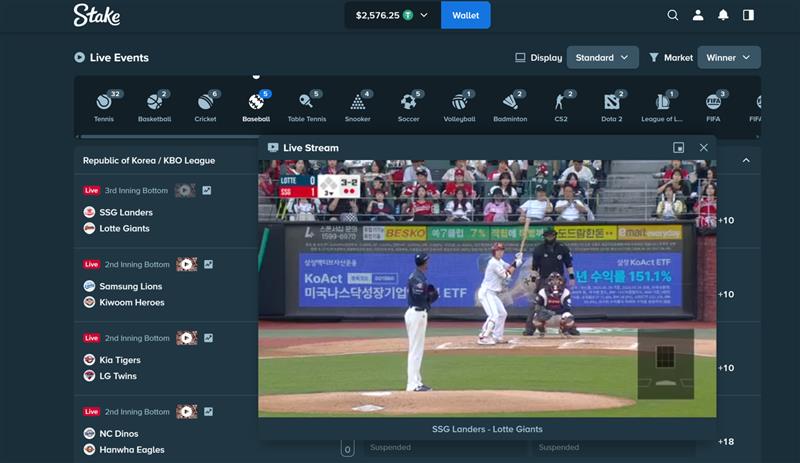Play stream for Kia Tigers match

pos(187,338)
